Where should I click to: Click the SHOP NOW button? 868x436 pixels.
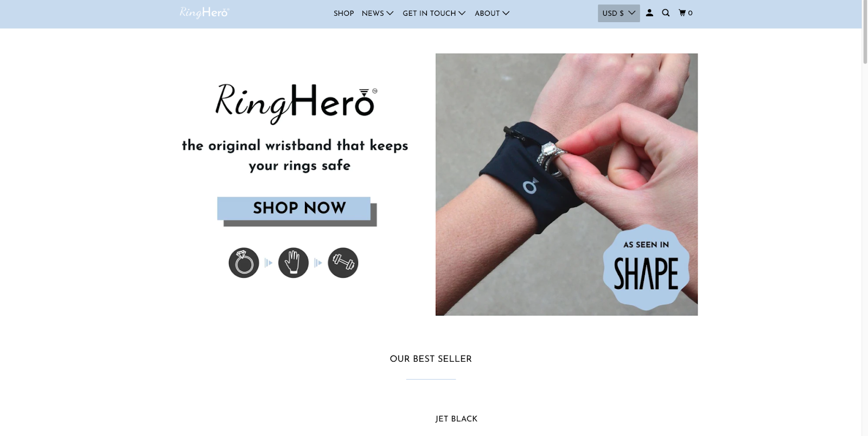pyautogui.click(x=297, y=211)
